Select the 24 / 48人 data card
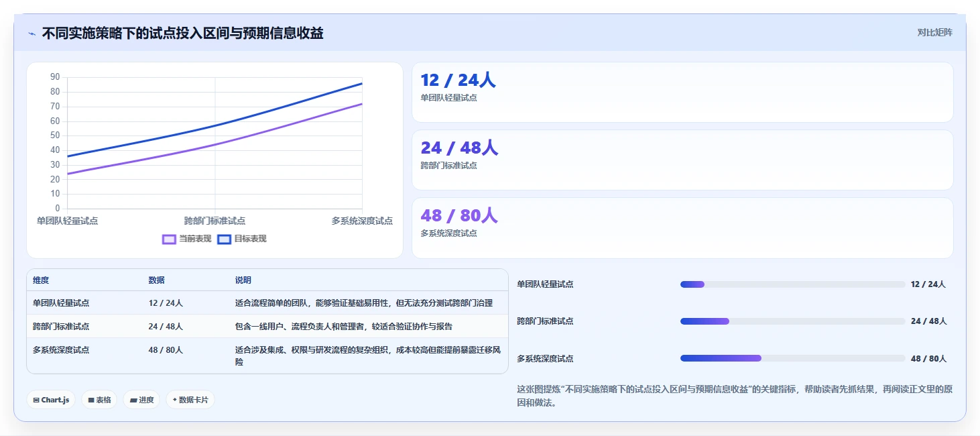 (682, 160)
